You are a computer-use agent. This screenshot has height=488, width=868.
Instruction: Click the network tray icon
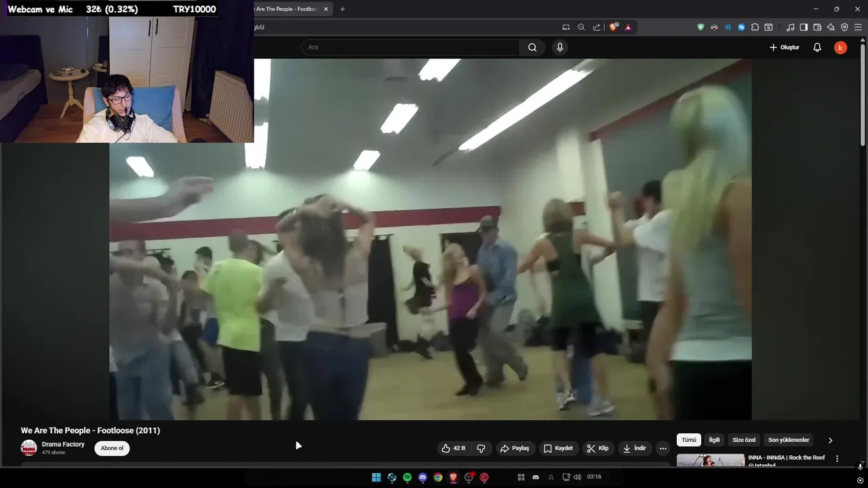[566, 477]
